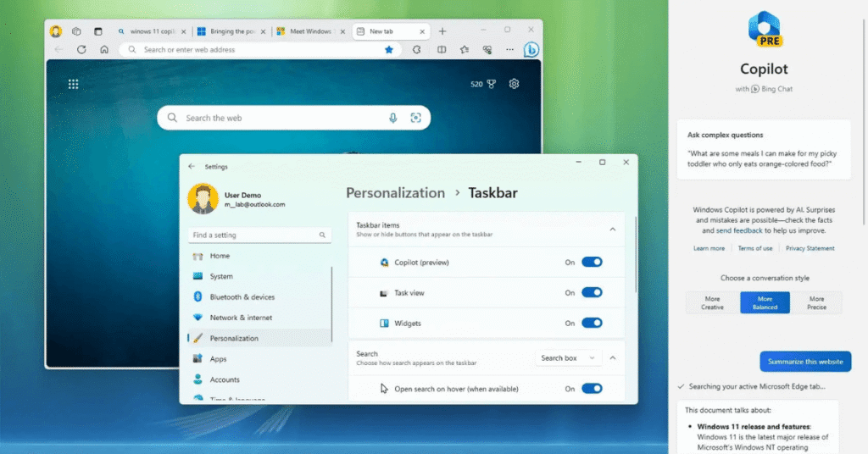The height and width of the screenshot is (454, 868).
Task: Open the Privacy Statement link
Action: [x=810, y=248]
